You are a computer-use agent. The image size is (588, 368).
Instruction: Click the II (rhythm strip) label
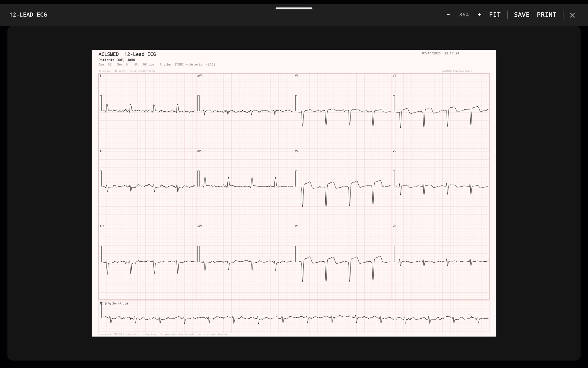pyautogui.click(x=114, y=304)
